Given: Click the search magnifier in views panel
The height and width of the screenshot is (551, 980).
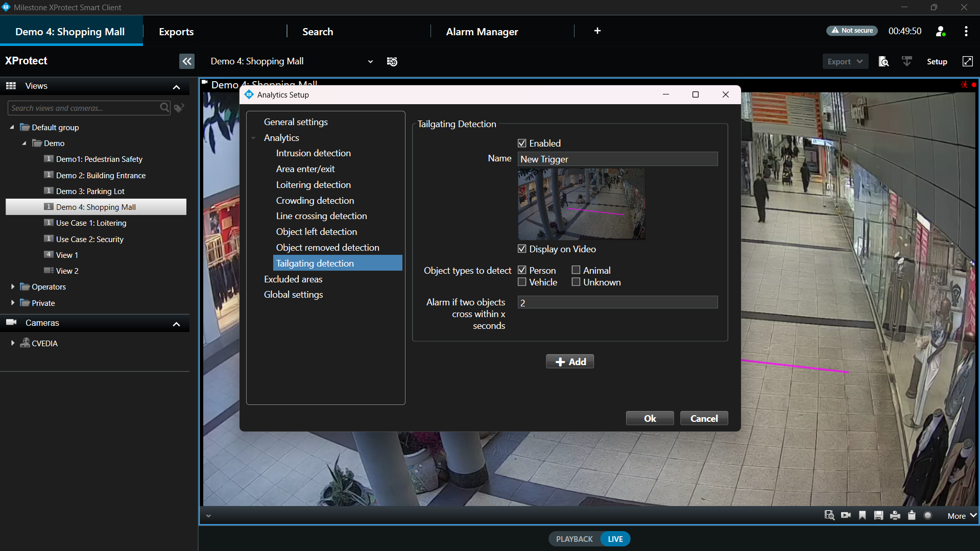Looking at the screenshot, I should (x=164, y=108).
